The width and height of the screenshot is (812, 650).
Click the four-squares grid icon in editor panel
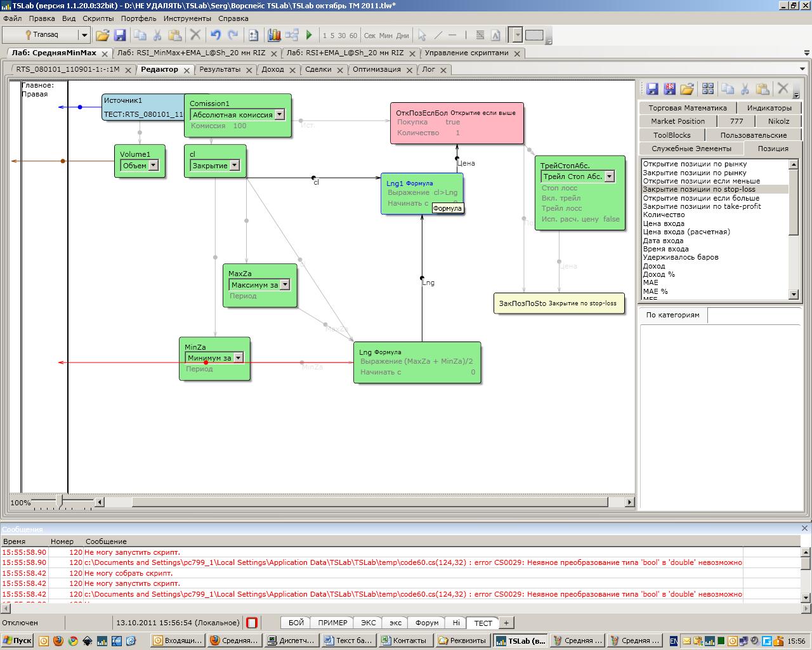coord(708,89)
